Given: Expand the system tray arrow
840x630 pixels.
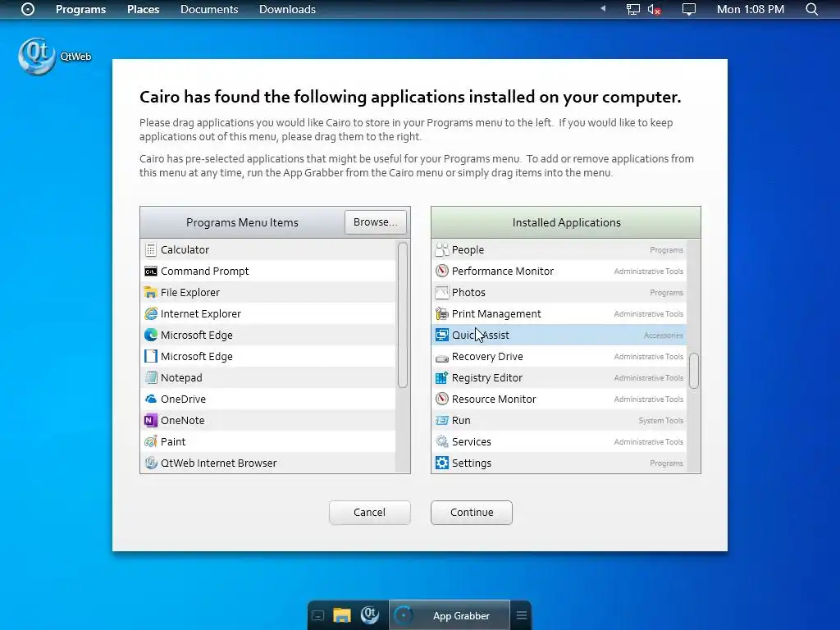Looking at the screenshot, I should (x=603, y=8).
